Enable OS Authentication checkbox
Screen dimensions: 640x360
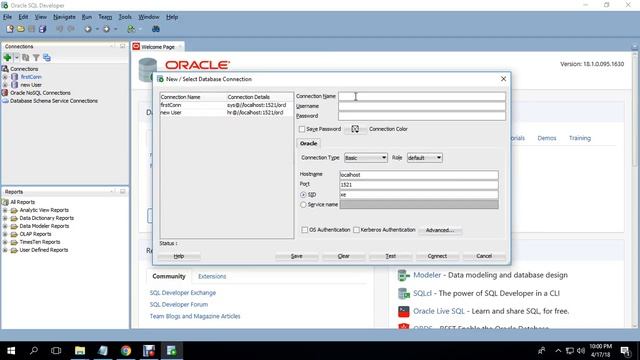[x=304, y=230]
